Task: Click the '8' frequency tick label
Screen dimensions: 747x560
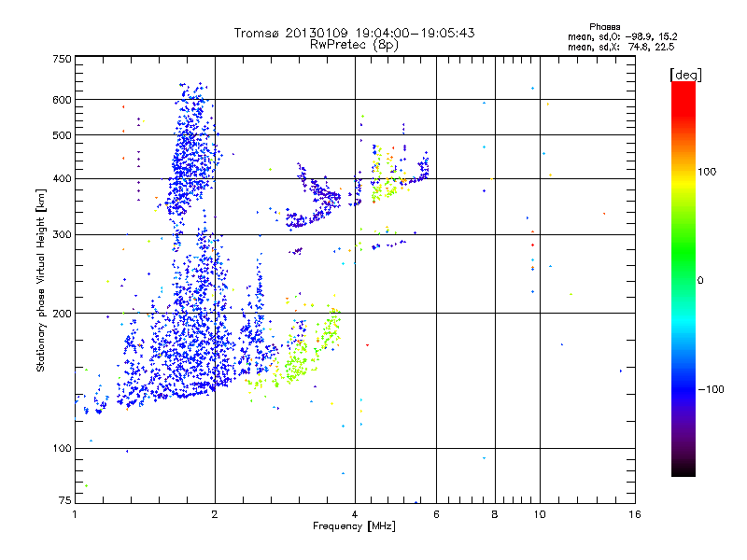Action: (x=495, y=514)
